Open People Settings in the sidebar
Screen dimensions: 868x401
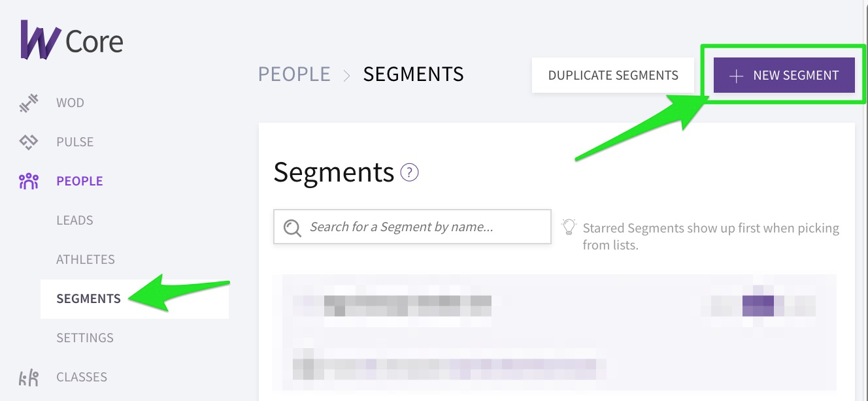[x=85, y=338]
